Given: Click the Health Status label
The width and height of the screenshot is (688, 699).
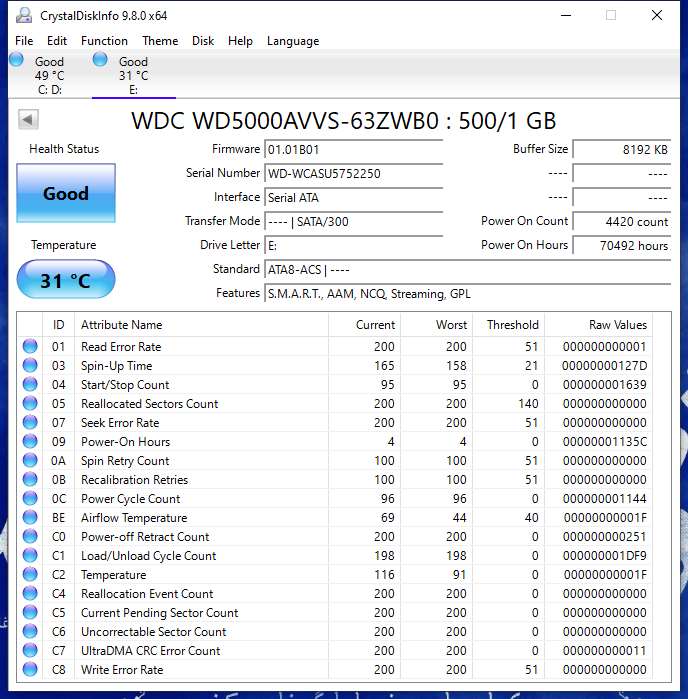Looking at the screenshot, I should pos(64,149).
